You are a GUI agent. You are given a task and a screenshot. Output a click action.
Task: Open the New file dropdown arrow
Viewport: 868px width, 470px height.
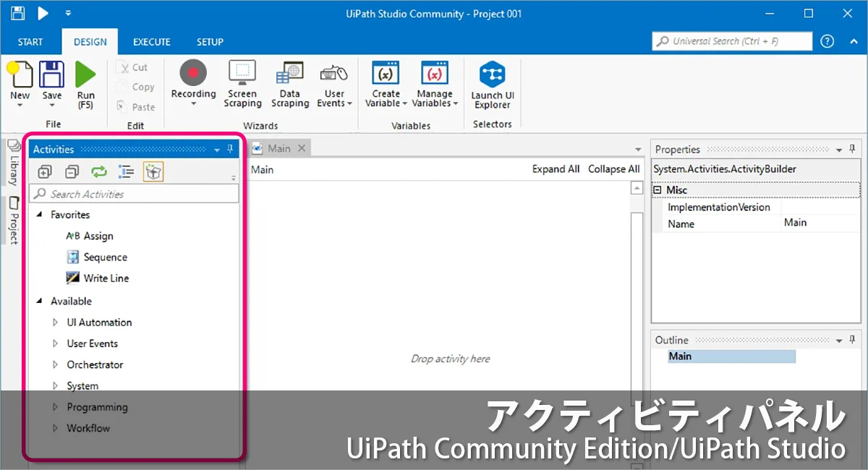[x=20, y=106]
